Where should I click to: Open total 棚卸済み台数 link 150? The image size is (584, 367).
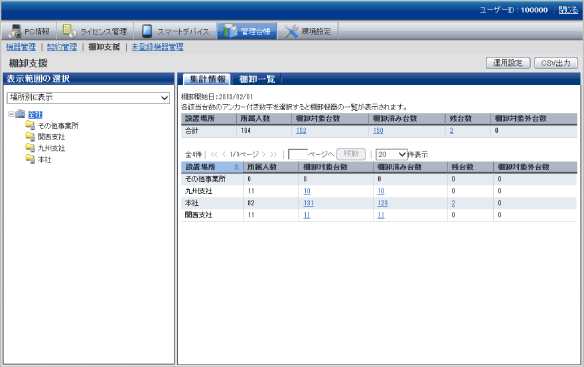pos(378,131)
